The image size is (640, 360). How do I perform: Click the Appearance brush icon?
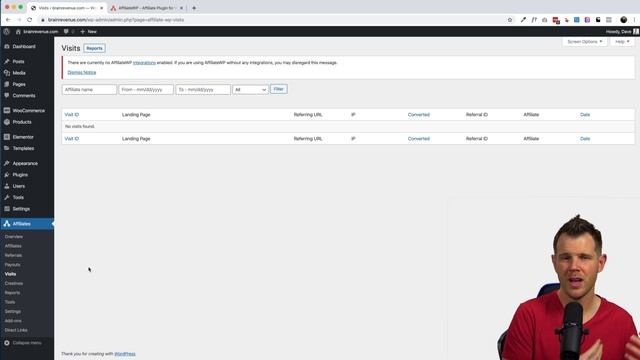[7, 163]
